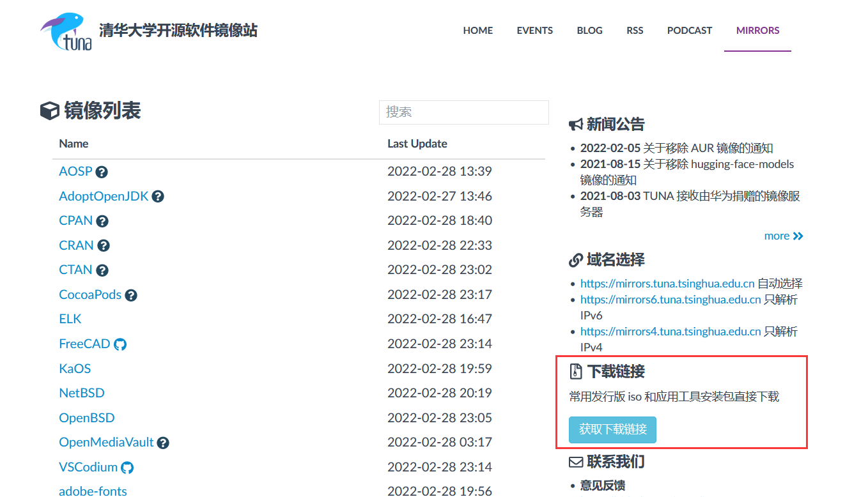
Task: Open the EVENTS navigation item
Action: pos(534,30)
